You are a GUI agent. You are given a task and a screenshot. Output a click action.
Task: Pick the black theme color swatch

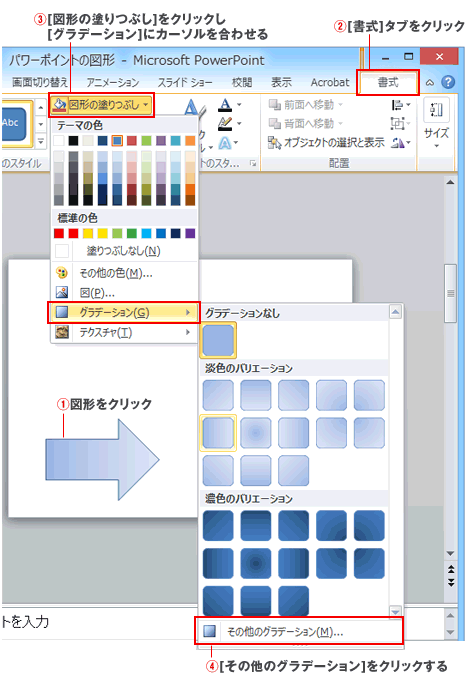click(x=74, y=141)
